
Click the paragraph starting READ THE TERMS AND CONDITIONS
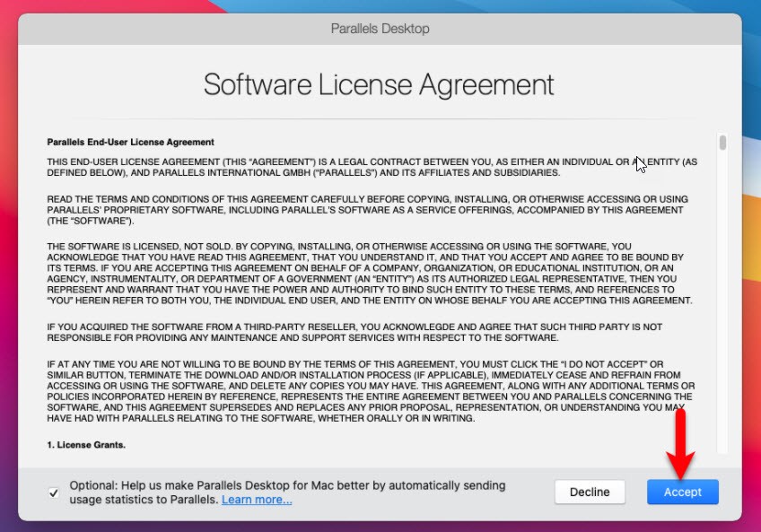(x=367, y=210)
